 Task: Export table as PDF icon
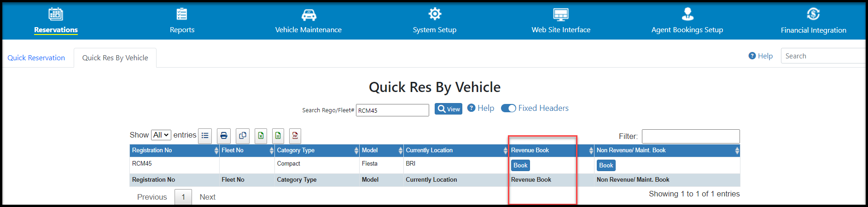coord(295,136)
